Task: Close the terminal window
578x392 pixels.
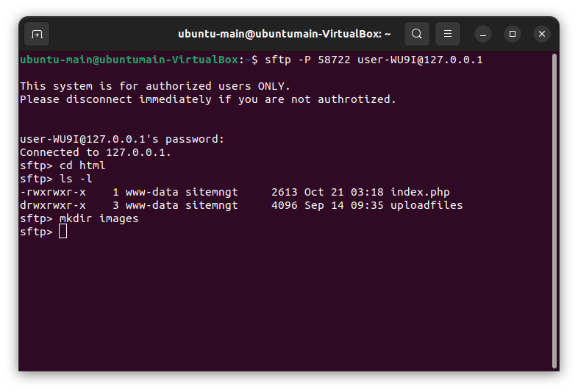Action: [x=542, y=34]
